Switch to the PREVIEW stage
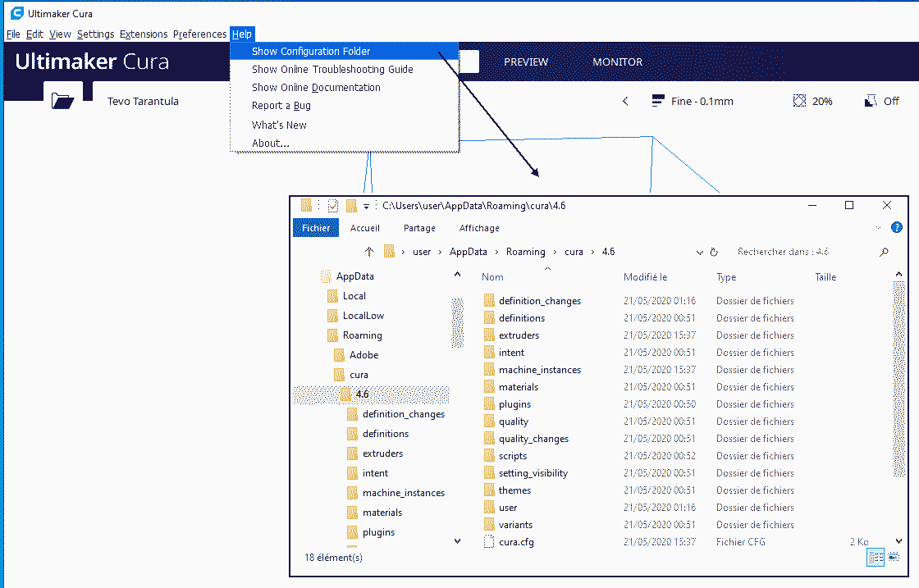Screen dimensions: 919x588 click(526, 62)
